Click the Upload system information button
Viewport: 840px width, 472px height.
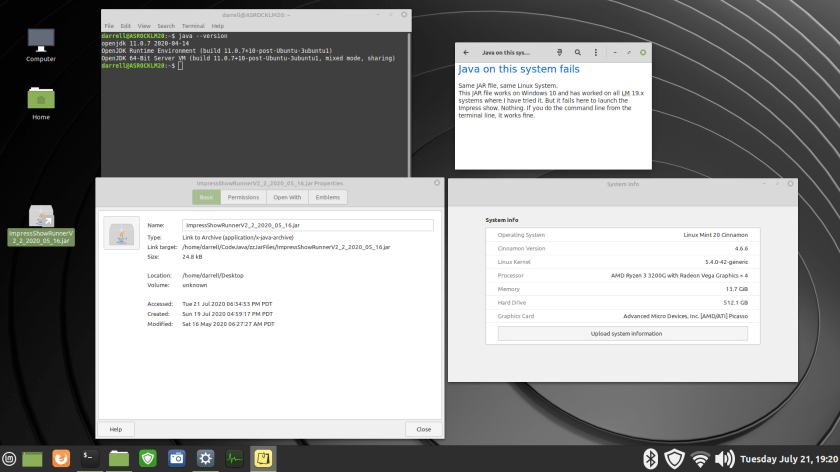[622, 333]
